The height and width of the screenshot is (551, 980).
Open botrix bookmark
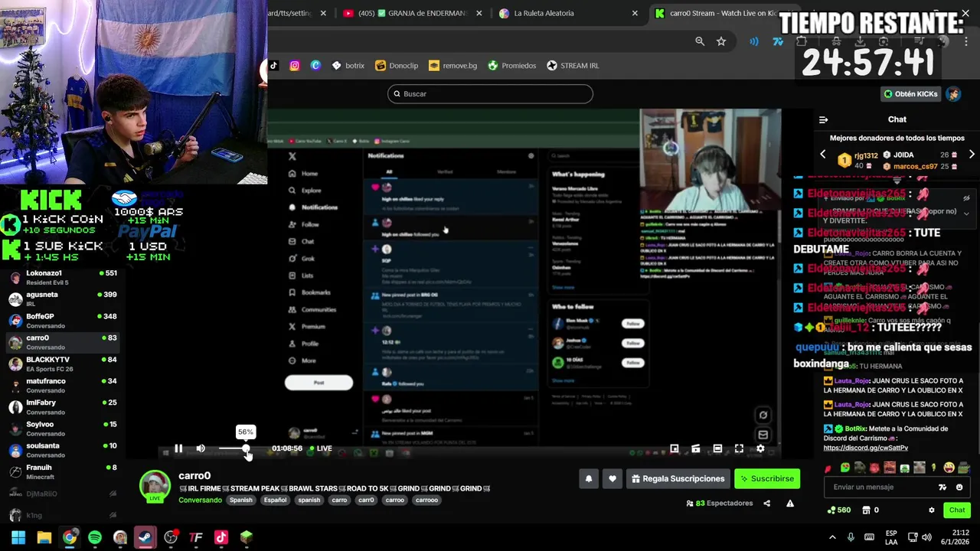point(348,66)
